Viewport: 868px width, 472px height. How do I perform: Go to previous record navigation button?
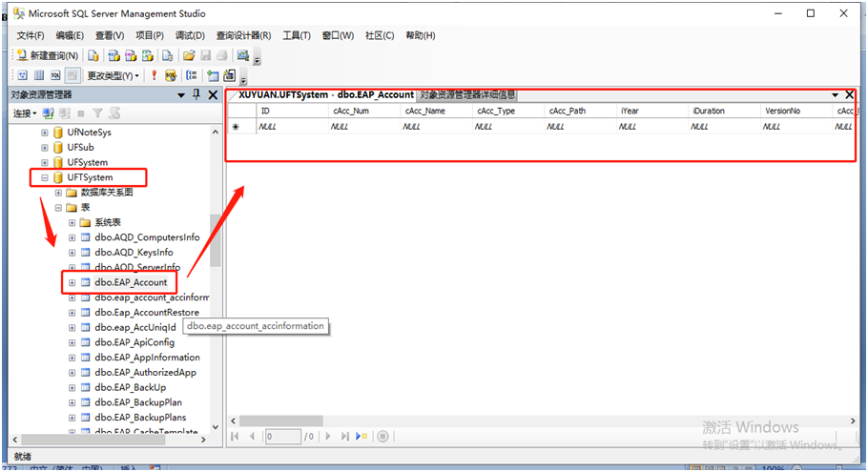252,436
